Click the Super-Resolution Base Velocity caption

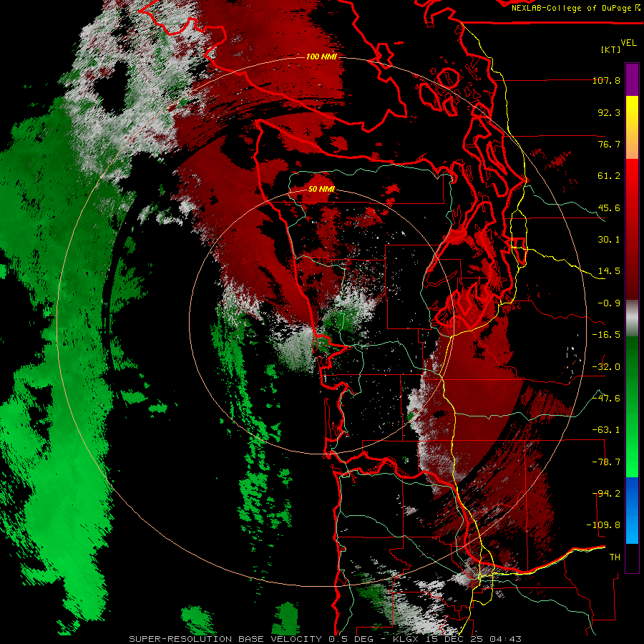pyautogui.click(x=326, y=639)
